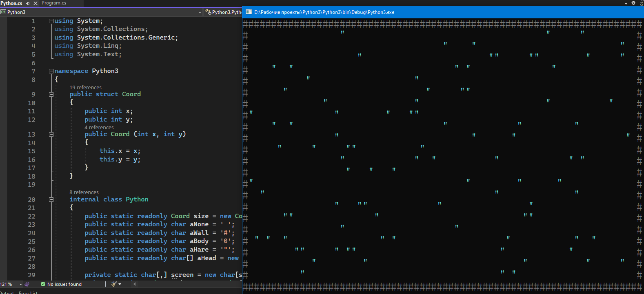644x294 pixels.
Task: Click 'using System.Collections.Generic;' line
Action: coord(116,38)
